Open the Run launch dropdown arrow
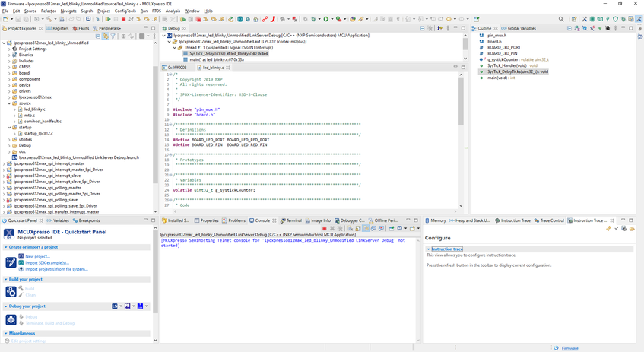 pos(332,19)
